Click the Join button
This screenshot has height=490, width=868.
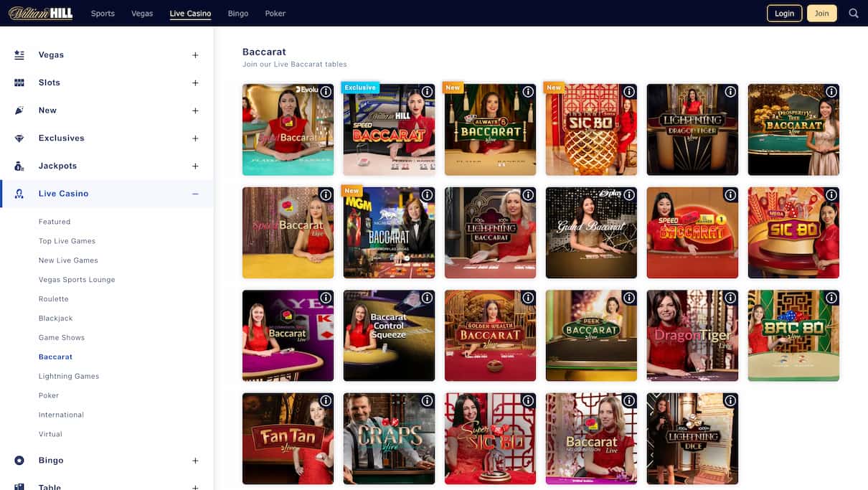pyautogui.click(x=821, y=13)
